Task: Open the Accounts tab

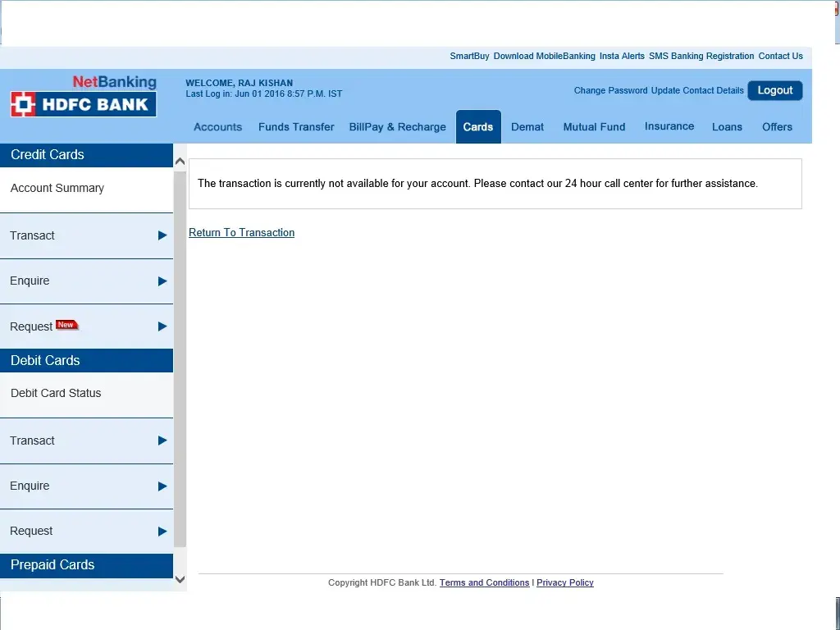Action: coord(217,127)
